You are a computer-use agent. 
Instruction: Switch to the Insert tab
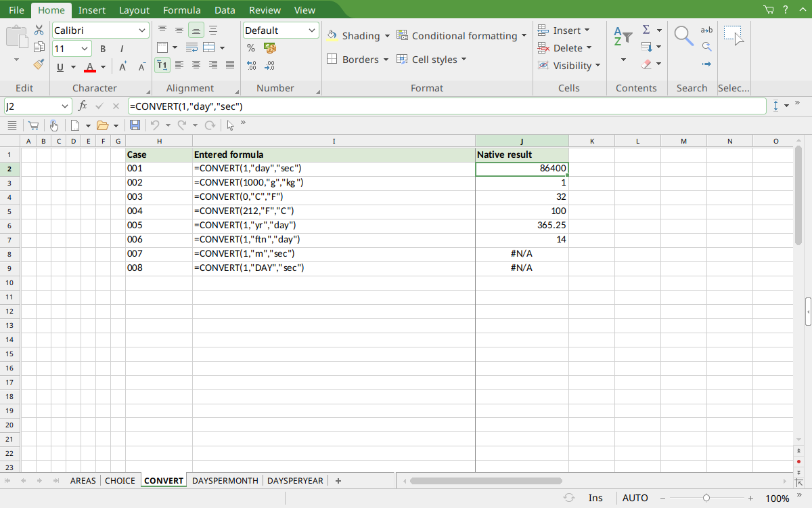coord(91,10)
